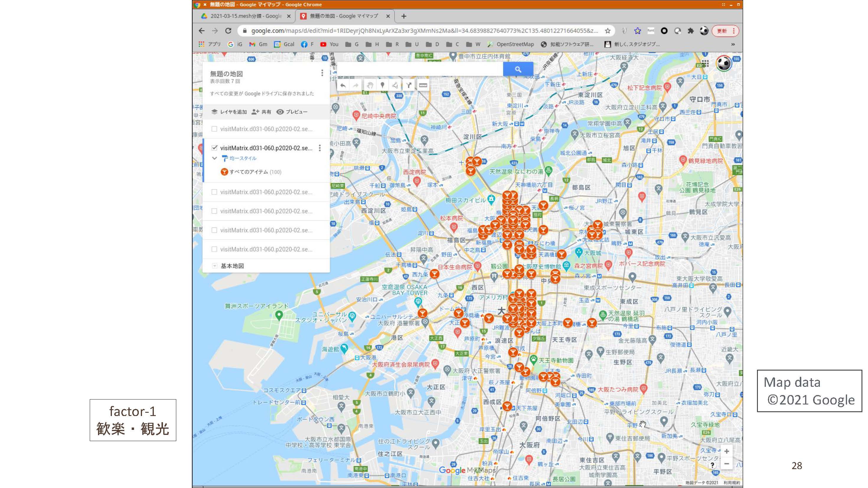Reload the page
This screenshot has height=488, width=868.
tap(228, 31)
